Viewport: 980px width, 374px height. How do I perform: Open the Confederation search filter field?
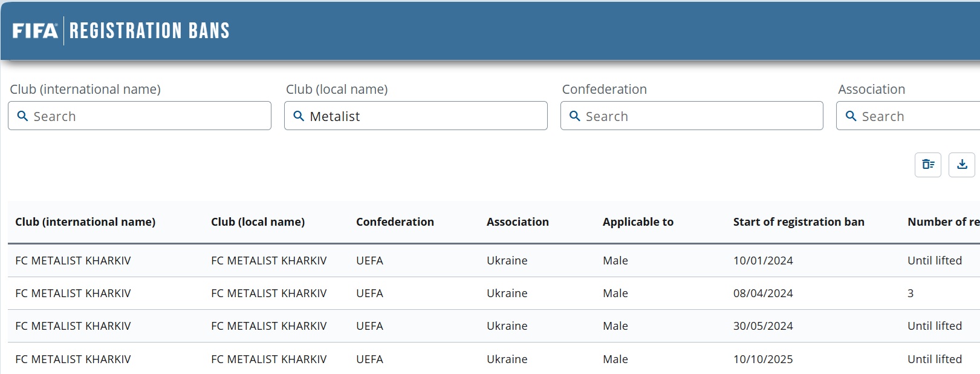699,116
